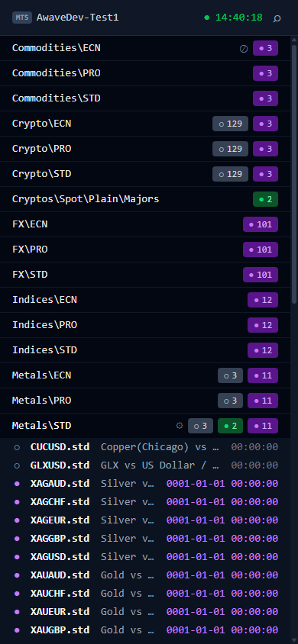The width and height of the screenshot is (298, 644).
Task: Click the AwaveDev-Test1 server name
Action: (x=78, y=18)
